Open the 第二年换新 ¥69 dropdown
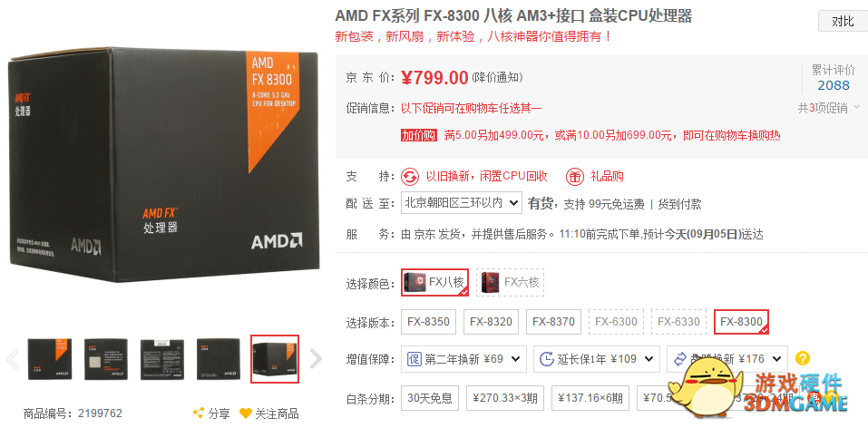 pos(463,359)
